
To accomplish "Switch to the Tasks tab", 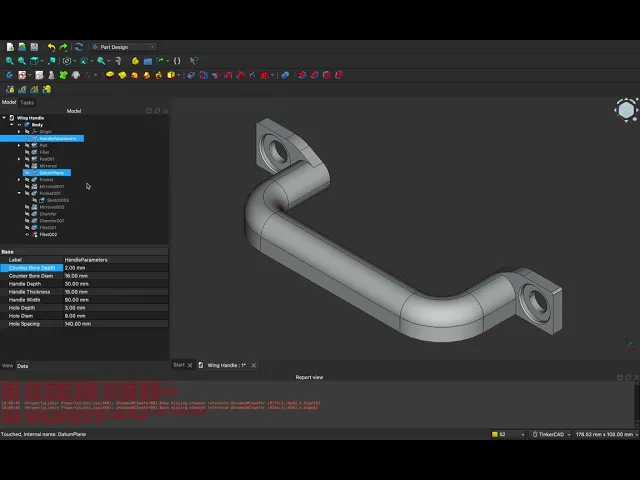I will [x=27, y=103].
